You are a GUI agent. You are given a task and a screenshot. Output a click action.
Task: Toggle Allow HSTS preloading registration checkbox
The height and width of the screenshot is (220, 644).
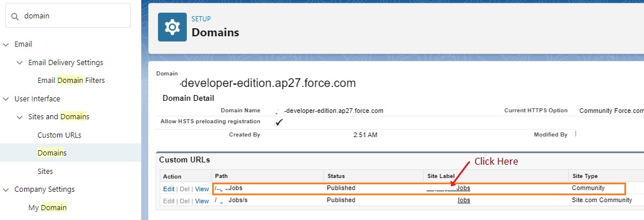point(279,122)
